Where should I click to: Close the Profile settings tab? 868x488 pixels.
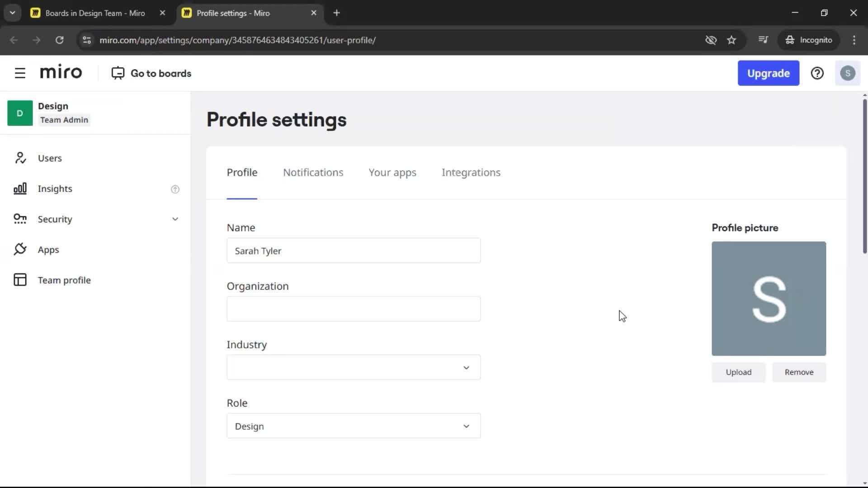[x=314, y=13]
